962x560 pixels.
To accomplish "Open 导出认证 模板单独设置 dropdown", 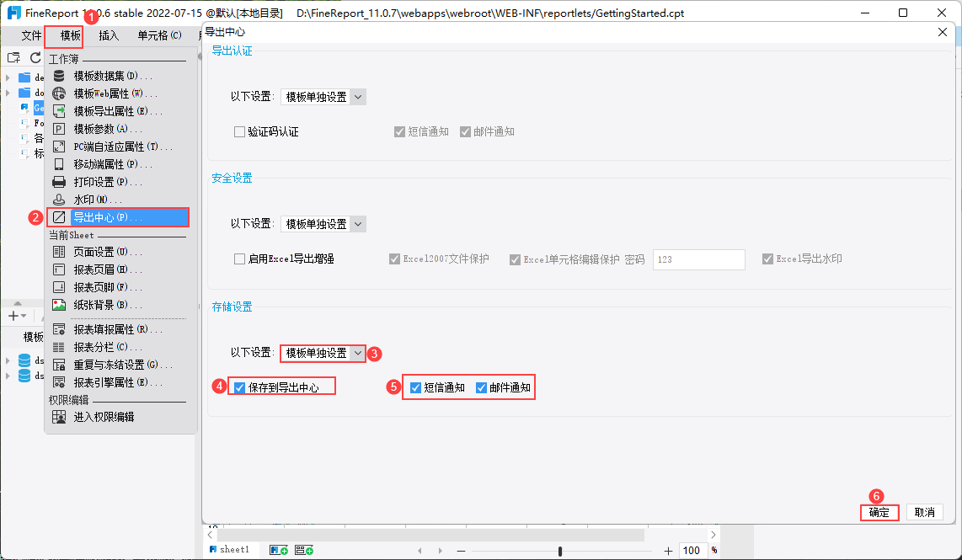I will click(x=323, y=97).
